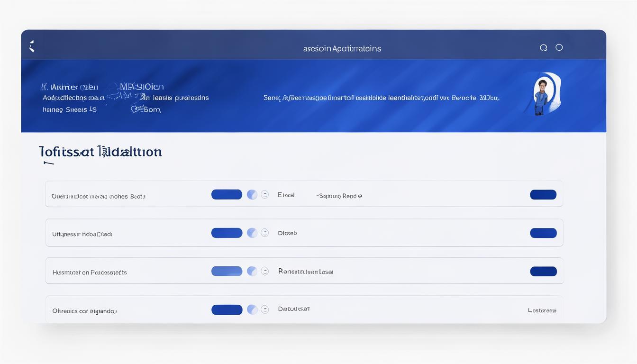Toggle the half-shaded circle switch in the Dloseb row

pyautogui.click(x=252, y=233)
